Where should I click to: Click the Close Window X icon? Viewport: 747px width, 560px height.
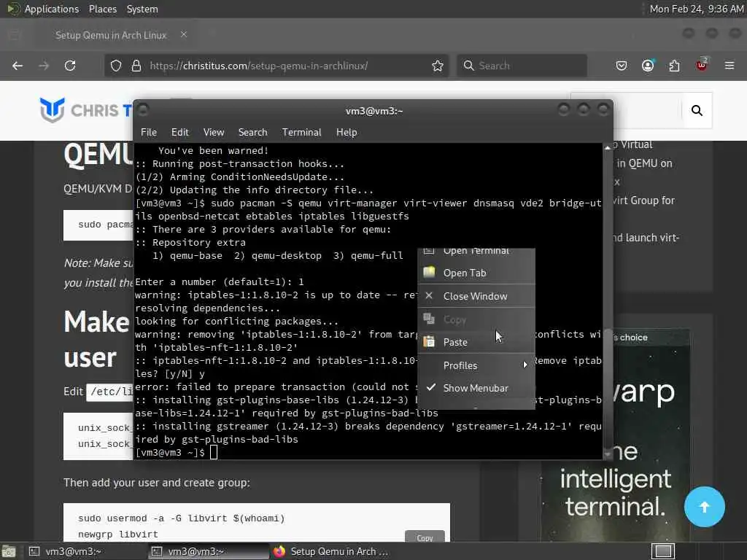click(x=429, y=296)
